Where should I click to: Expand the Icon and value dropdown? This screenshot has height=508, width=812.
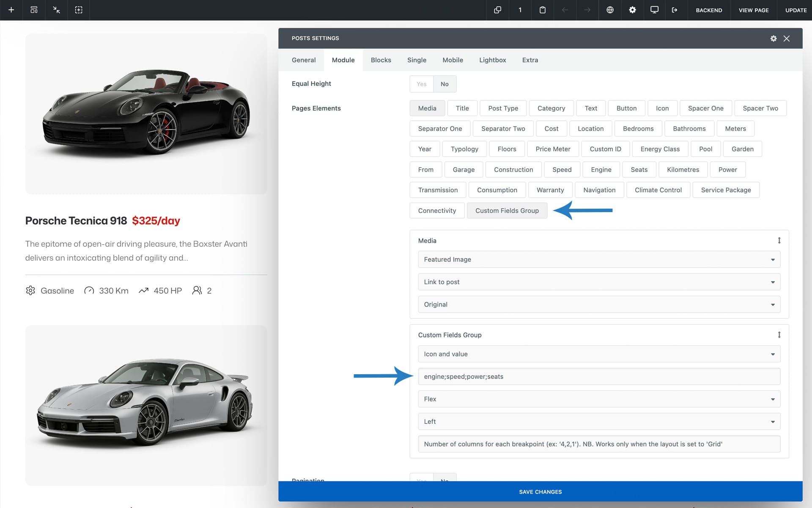tap(599, 354)
